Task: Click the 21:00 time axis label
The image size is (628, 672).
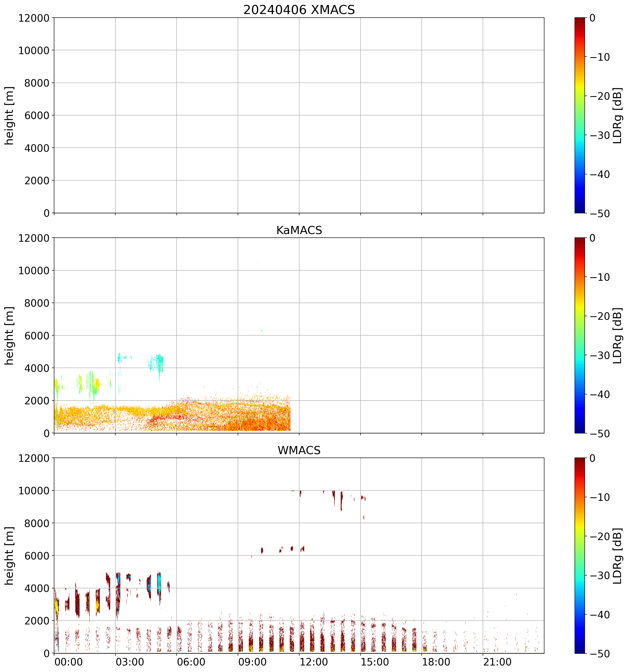Action: (497, 662)
